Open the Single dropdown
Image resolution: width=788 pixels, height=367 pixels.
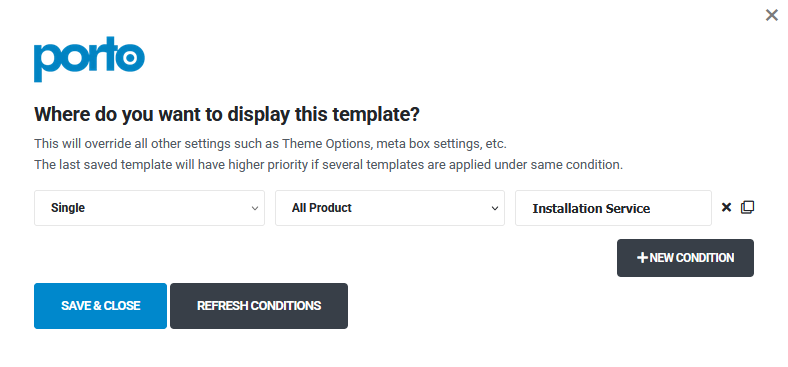(149, 208)
